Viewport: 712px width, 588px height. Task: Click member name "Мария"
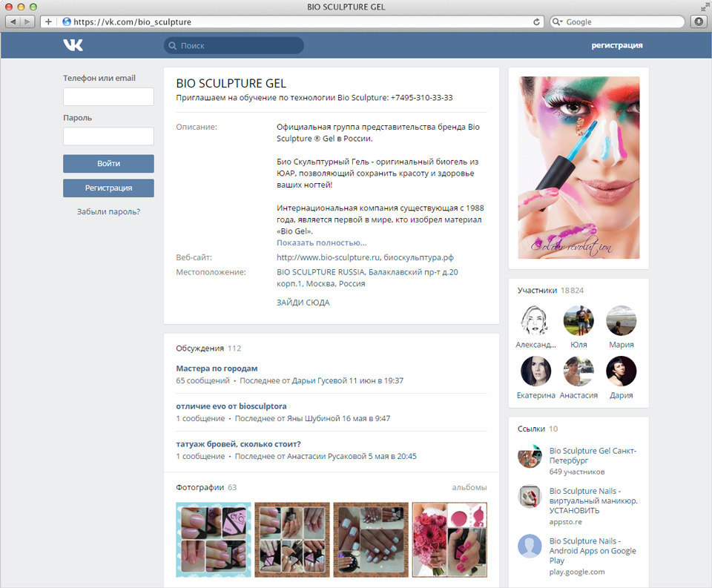(x=622, y=345)
